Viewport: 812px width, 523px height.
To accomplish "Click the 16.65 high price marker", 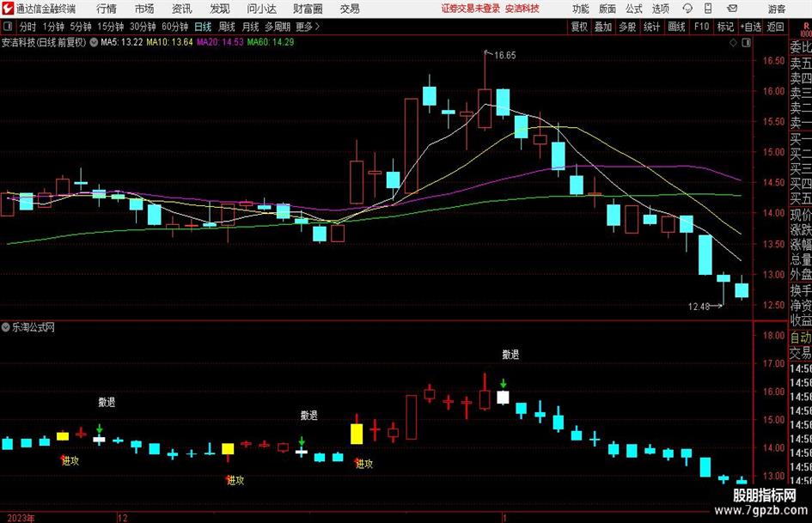I will click(505, 56).
